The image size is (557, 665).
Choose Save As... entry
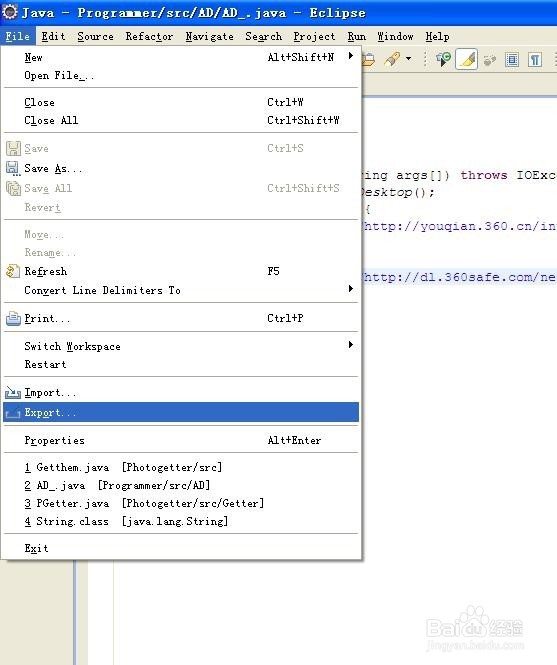tap(181, 168)
